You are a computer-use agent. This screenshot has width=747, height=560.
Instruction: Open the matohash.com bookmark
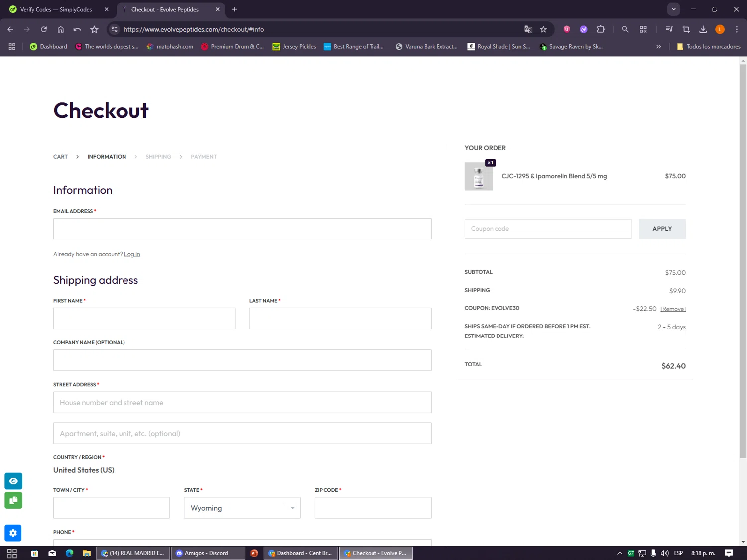point(169,46)
